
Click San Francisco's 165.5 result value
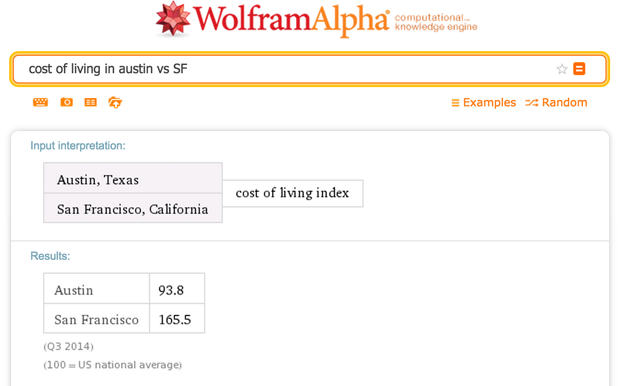click(x=177, y=318)
